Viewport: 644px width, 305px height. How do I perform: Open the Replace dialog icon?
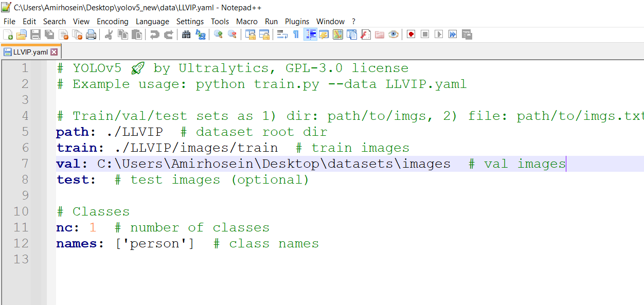coord(200,34)
